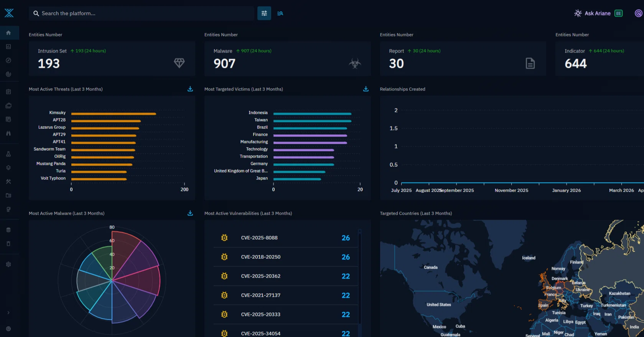Viewport: 644px width, 337px height.
Task: Open the home dashboard sidebar icon
Action: (8, 33)
